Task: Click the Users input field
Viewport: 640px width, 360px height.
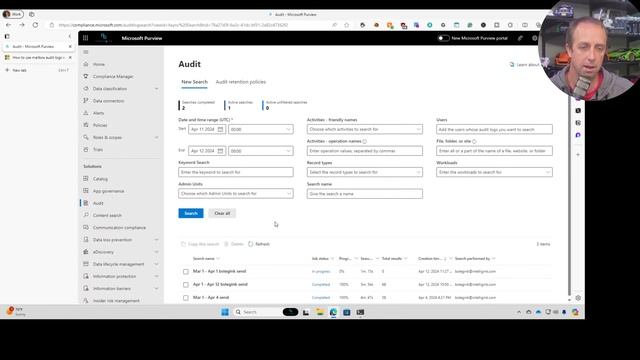Action: tap(494, 129)
